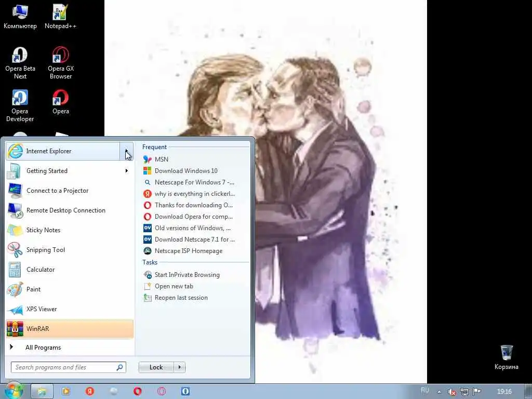Open the Action Center flag icon
Image resolution: width=532 pixels, height=399 pixels.
pos(477,392)
